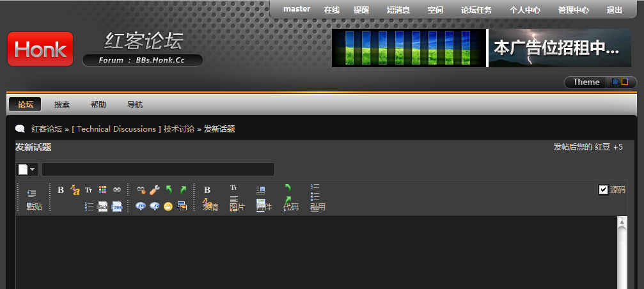
Task: Click 在线 online in top bar
Action: (x=332, y=10)
